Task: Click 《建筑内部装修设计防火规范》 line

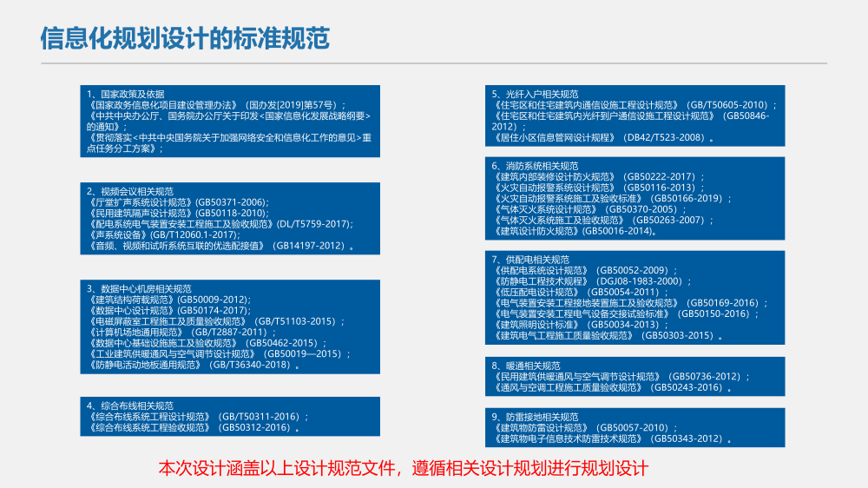Action: tap(599, 176)
